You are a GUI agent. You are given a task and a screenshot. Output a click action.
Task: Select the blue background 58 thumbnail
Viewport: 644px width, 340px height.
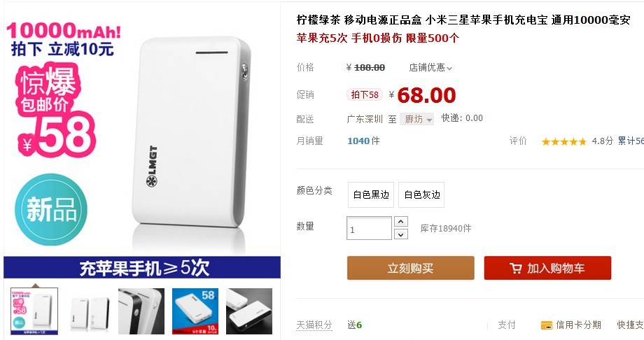pyautogui.click(x=195, y=311)
